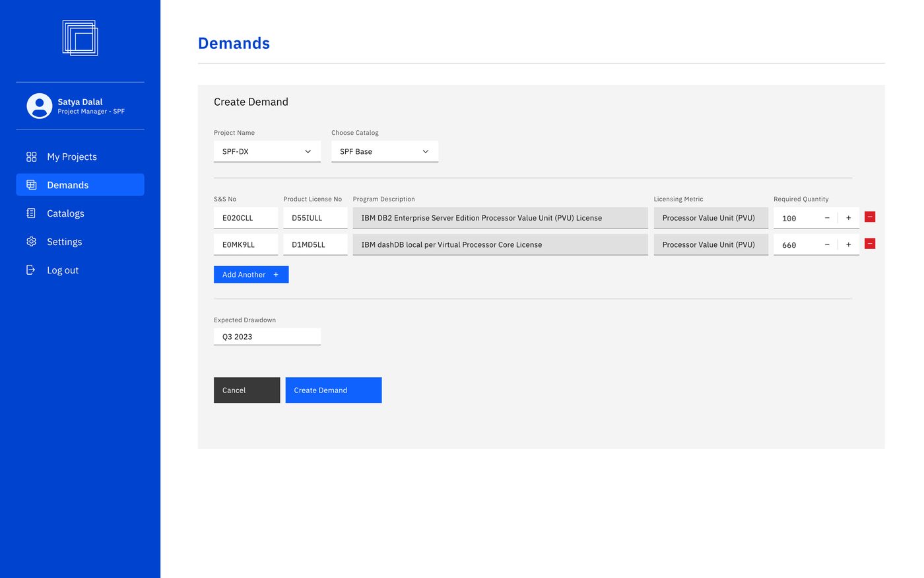Go to Catalogs in the sidebar
Screen dimensions: 924x578
80,213
